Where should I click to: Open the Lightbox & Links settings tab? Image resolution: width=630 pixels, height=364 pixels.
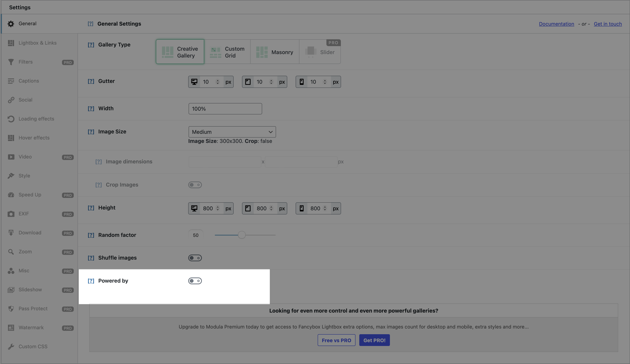click(x=37, y=43)
